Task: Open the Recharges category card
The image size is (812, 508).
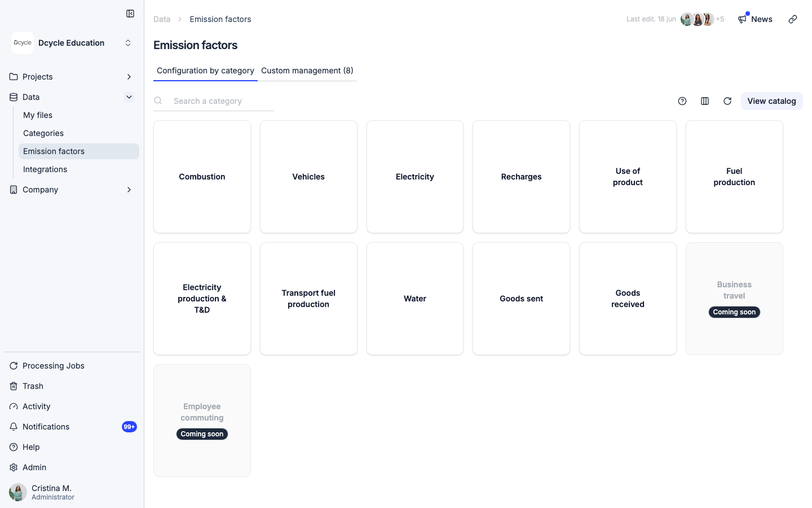Action: coord(521,177)
